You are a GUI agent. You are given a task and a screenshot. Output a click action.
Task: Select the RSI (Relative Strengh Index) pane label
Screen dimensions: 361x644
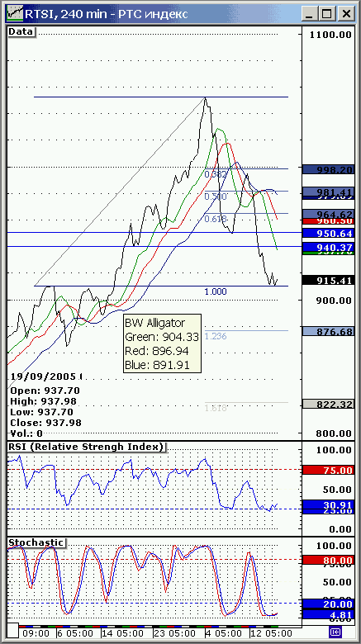pyautogui.click(x=87, y=447)
